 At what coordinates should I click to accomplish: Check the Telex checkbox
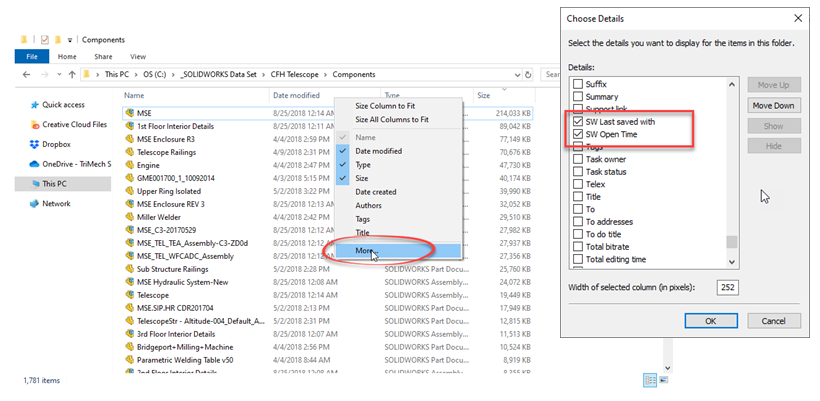(x=578, y=184)
